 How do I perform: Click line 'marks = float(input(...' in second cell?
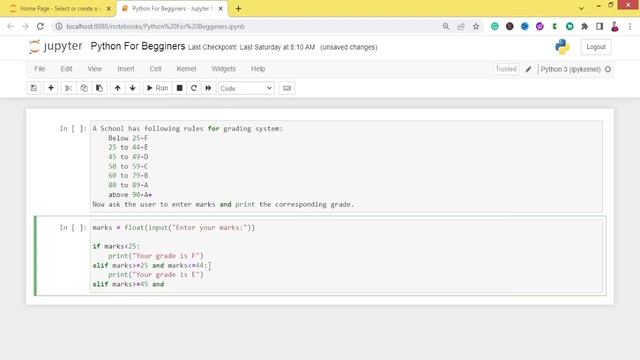(173, 228)
